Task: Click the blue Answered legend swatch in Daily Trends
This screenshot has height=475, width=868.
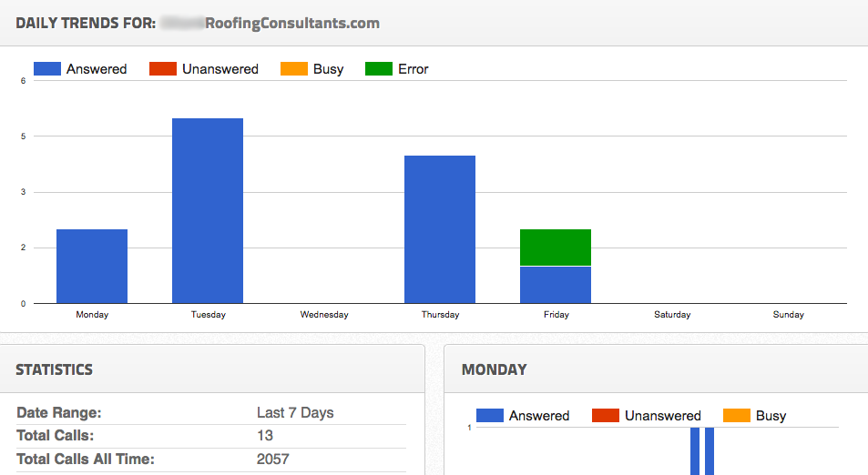Action: [46, 69]
